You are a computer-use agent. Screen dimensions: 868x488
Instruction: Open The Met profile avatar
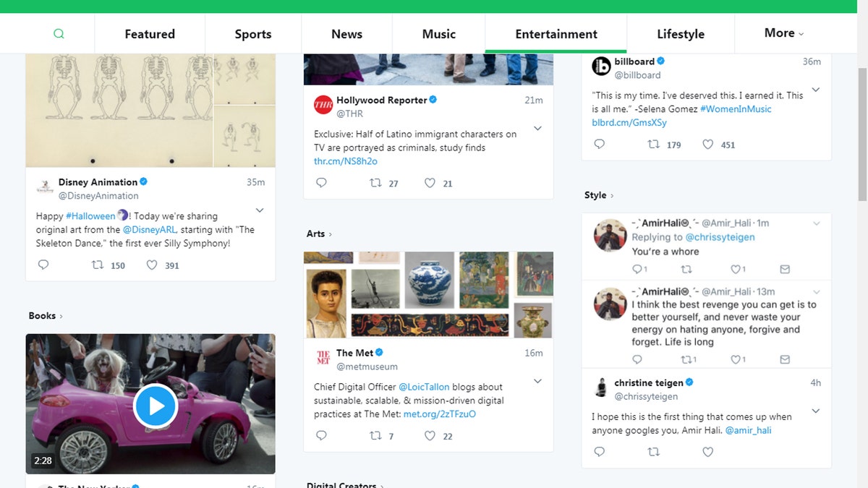(323, 359)
